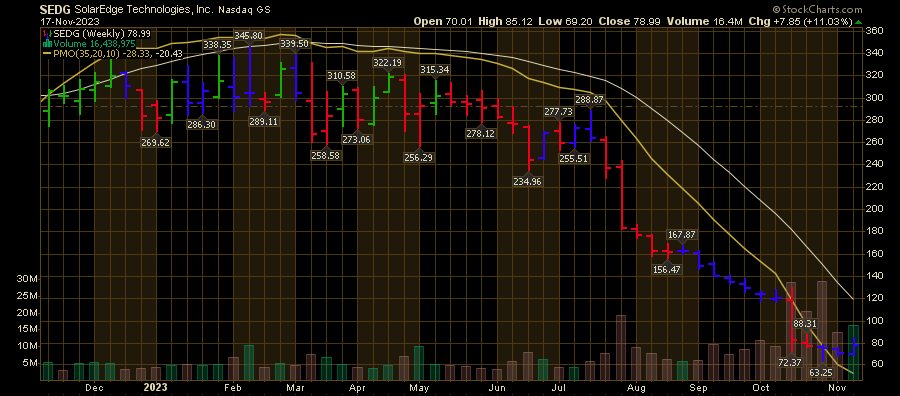Click the SEDG ticker symbol title
Screen dimensions: 900x396
coord(56,10)
